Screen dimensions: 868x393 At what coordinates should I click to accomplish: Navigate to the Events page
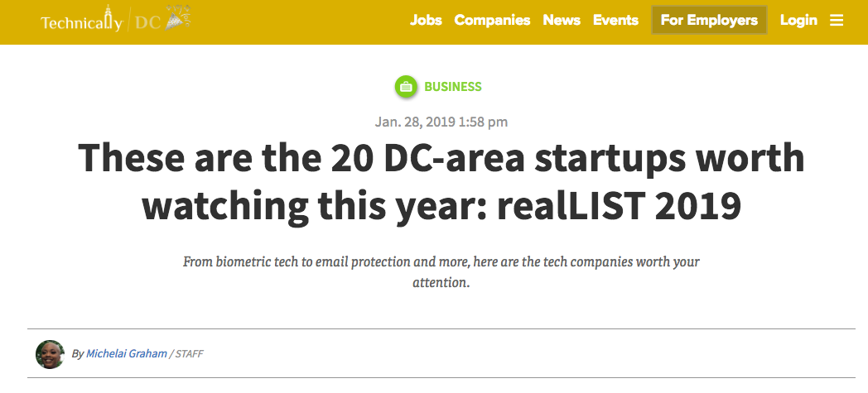coord(615,21)
